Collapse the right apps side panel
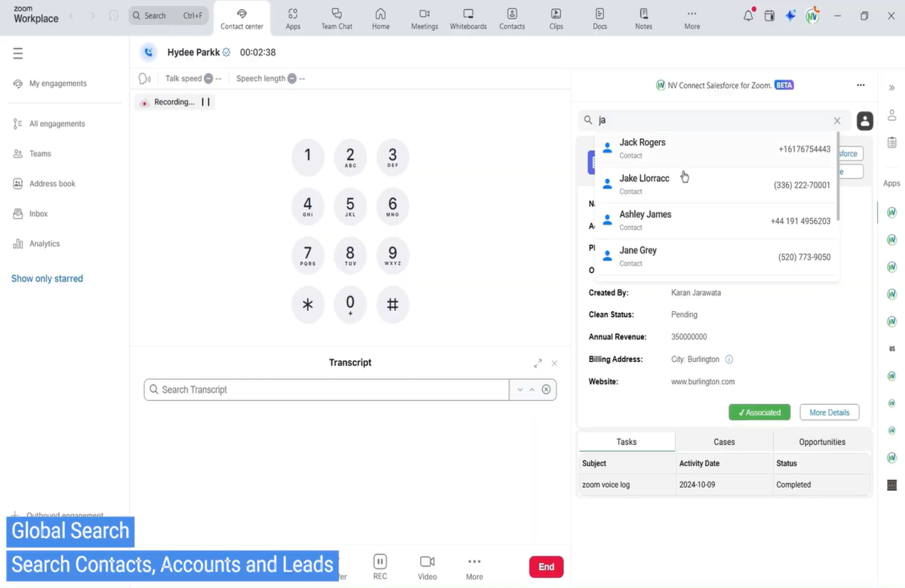 [x=891, y=87]
